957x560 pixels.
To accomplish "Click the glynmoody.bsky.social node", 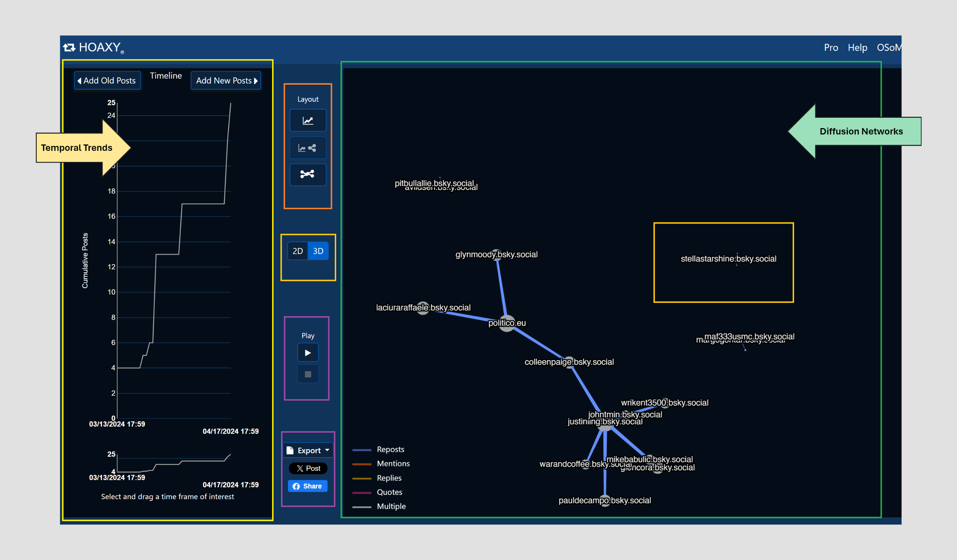I will tap(496, 254).
